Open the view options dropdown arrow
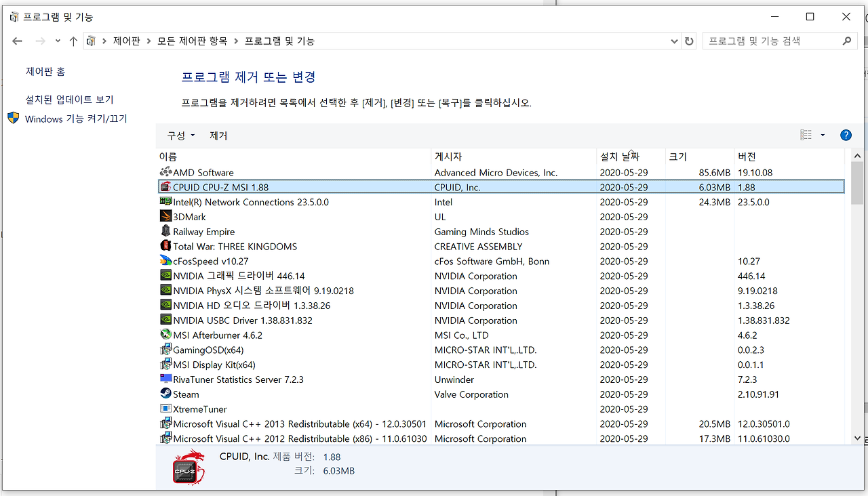The height and width of the screenshot is (496, 868). point(823,136)
